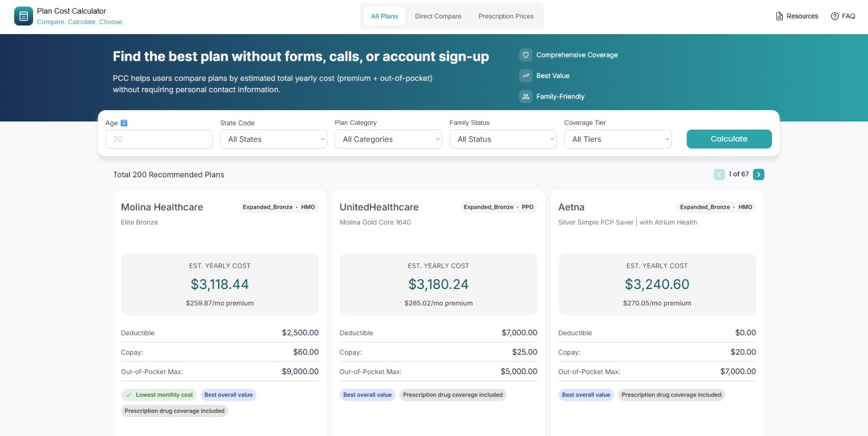Switch to the All Plans tab
868x436 pixels.
pyautogui.click(x=385, y=16)
